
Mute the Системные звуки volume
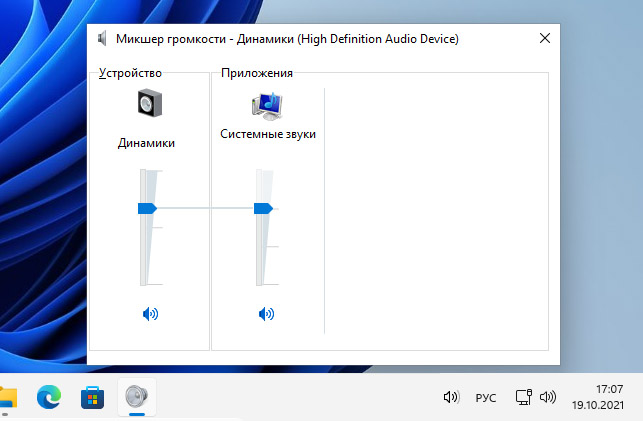coord(266,314)
